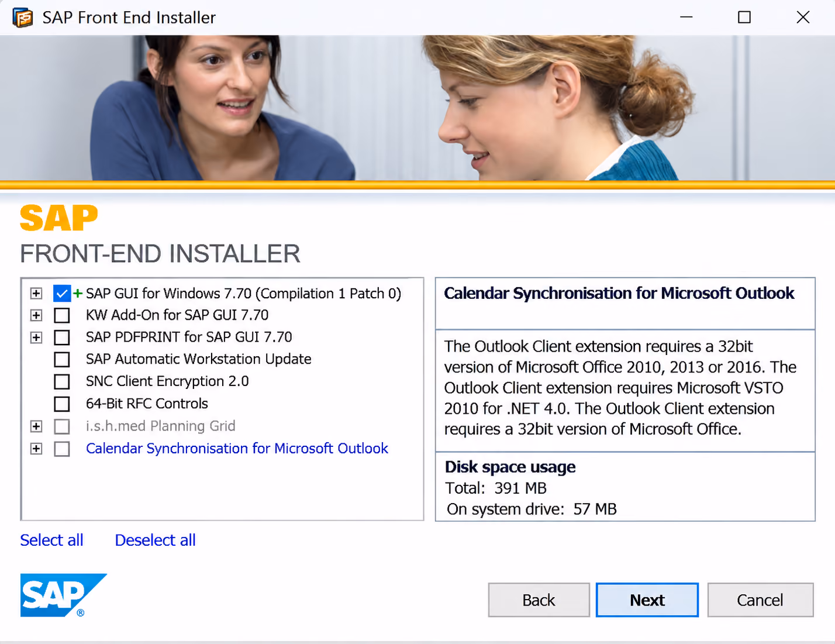Click the Disk space usage heading
This screenshot has height=644, width=835.
click(510, 467)
